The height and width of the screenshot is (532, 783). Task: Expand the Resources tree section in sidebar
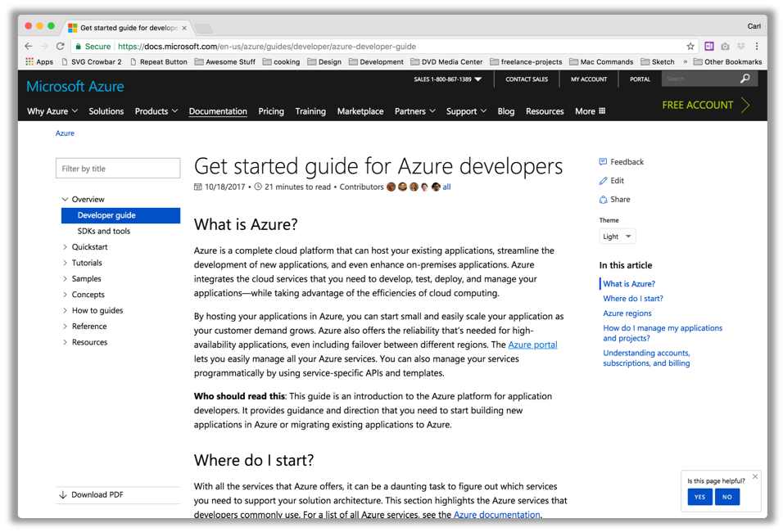(x=65, y=342)
